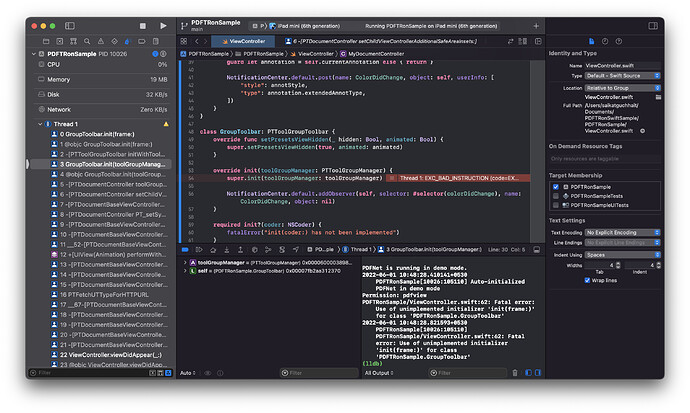The width and height of the screenshot is (690, 413).
Task: Check PDFTRonSampleTests target membership
Action: pos(556,196)
